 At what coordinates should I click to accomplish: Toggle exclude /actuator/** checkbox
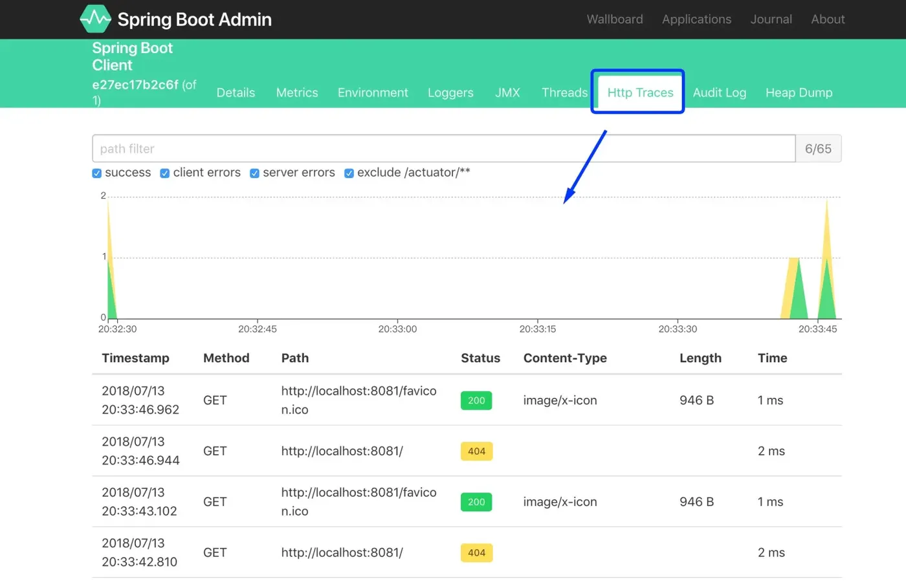click(349, 173)
